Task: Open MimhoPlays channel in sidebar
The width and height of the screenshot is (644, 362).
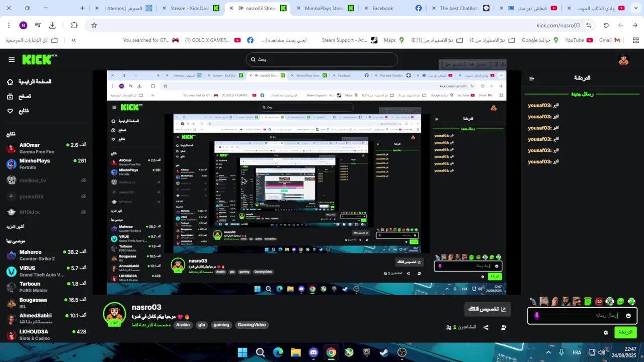Action: click(46, 164)
